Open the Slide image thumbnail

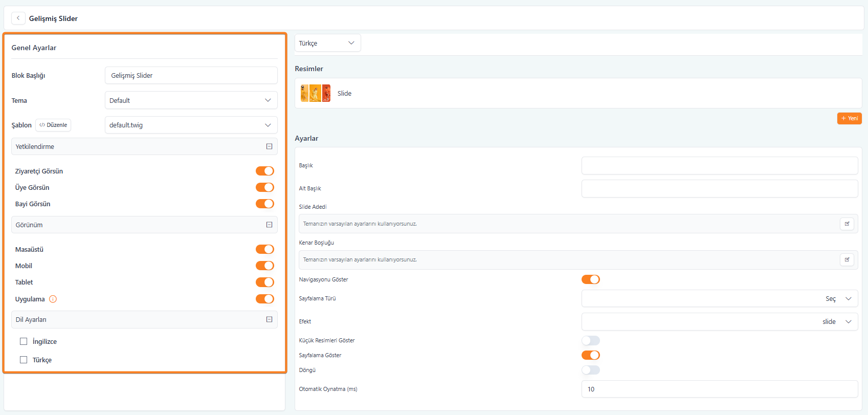coord(316,93)
